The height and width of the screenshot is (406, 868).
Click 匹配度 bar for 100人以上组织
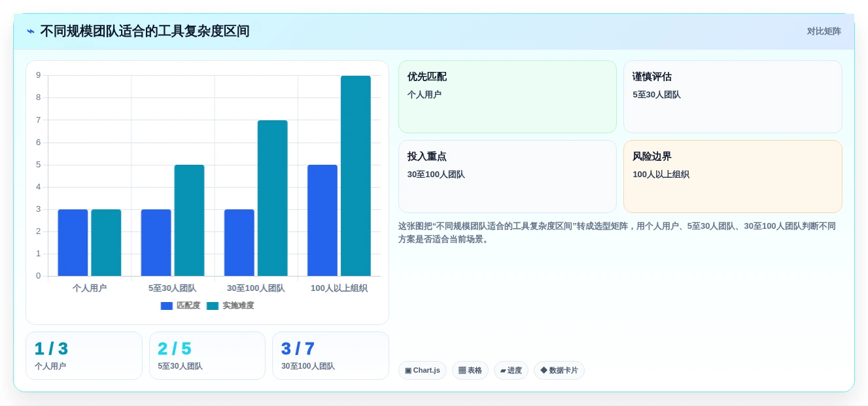[322, 220]
